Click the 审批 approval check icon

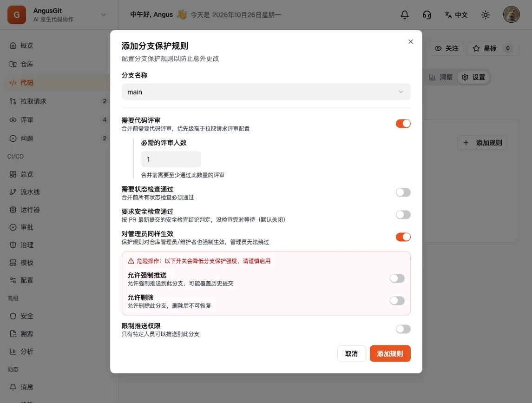[x=13, y=227]
